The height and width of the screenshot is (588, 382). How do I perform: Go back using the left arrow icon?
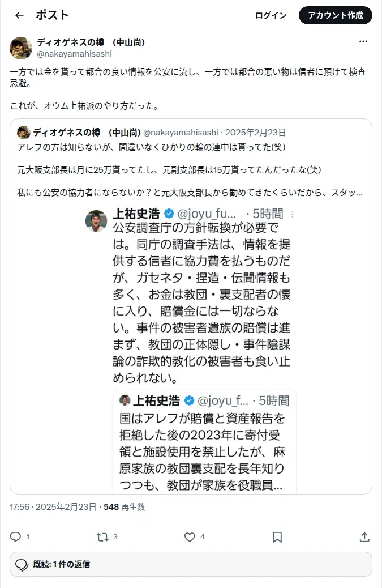[19, 15]
